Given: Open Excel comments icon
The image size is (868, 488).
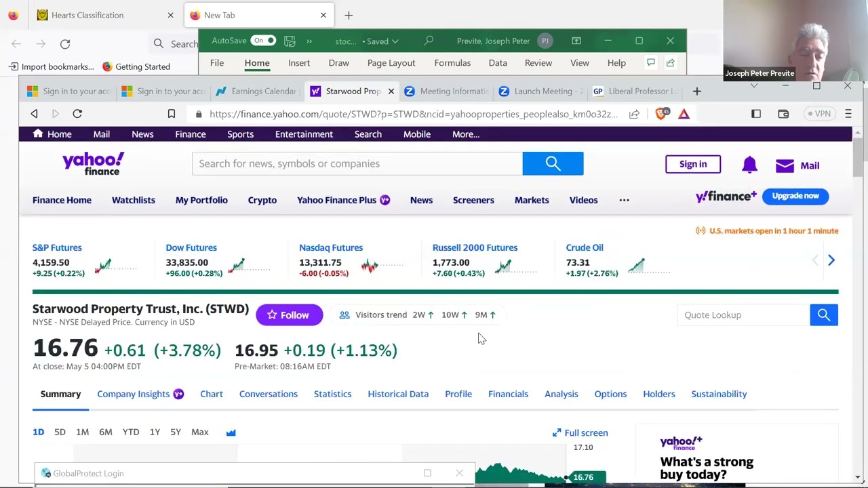Looking at the screenshot, I should pyautogui.click(x=651, y=63).
